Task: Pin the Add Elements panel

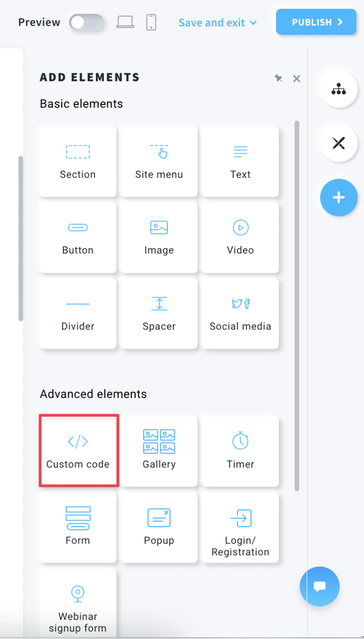Action: tap(278, 78)
